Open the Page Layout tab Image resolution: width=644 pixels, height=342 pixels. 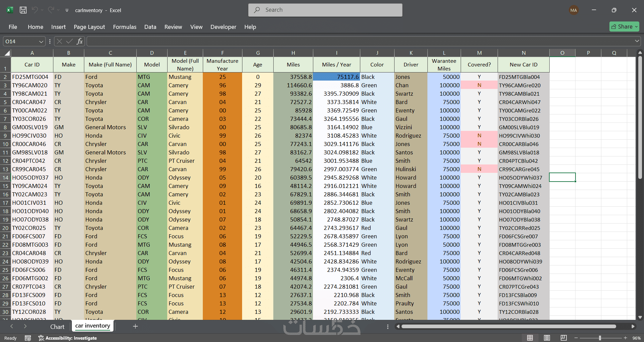tap(89, 27)
